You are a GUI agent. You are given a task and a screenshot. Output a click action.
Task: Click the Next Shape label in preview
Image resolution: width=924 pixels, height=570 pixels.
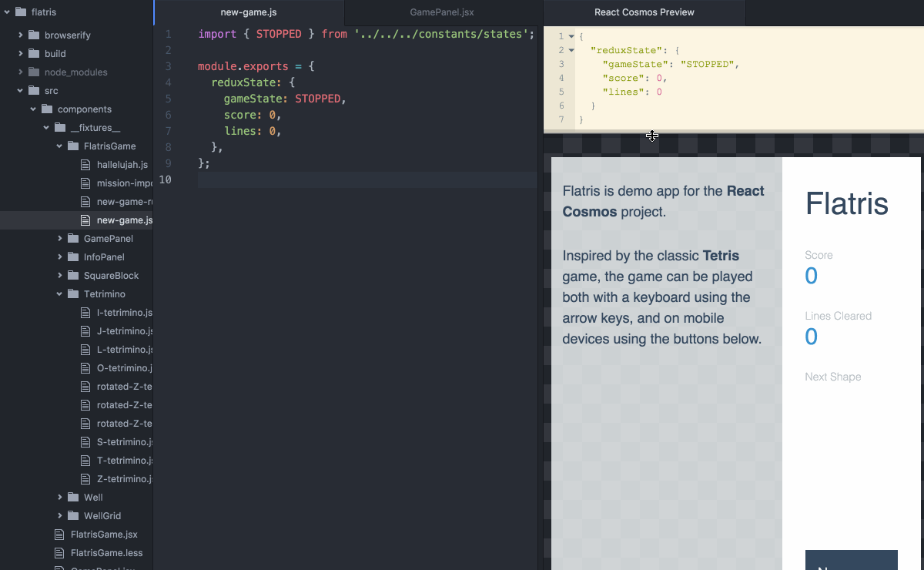(x=833, y=377)
